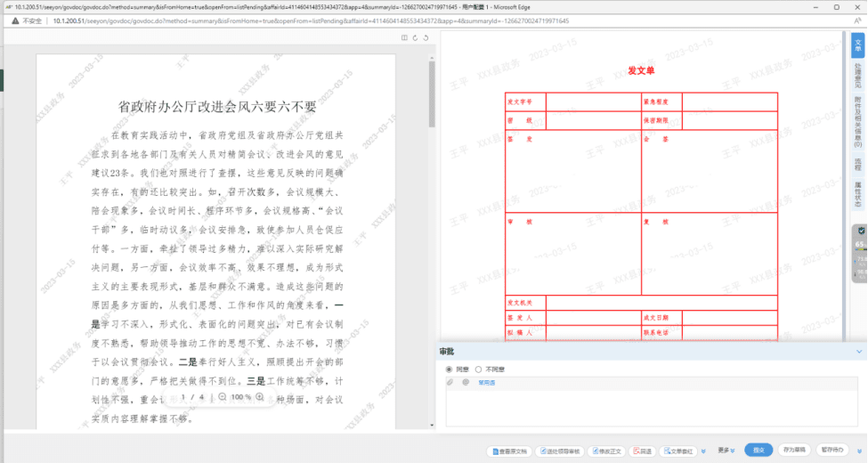
Task: Toggle the split-view layout icon above document
Action: tap(404, 37)
